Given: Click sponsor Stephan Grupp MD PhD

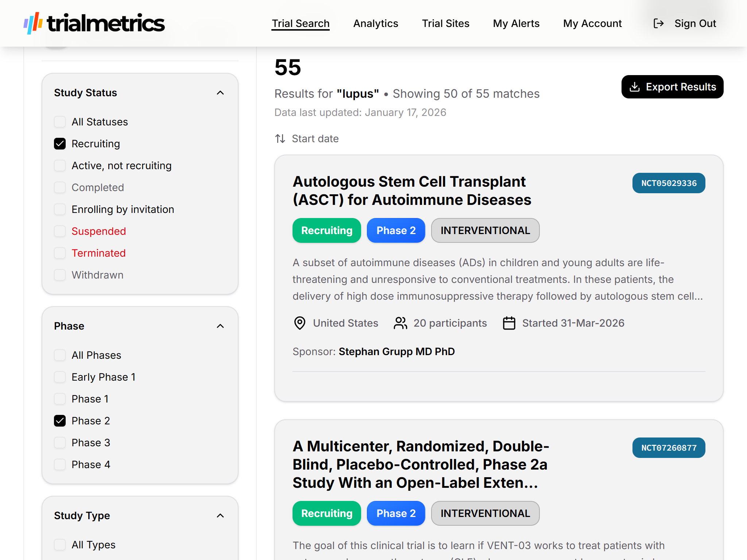Looking at the screenshot, I should (396, 351).
